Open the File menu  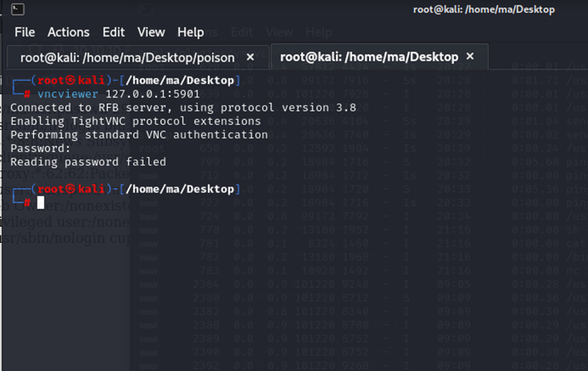[24, 32]
